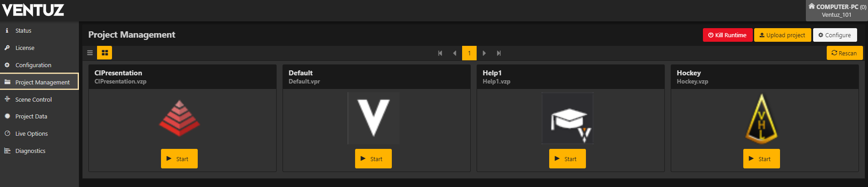Screen dimensions: 868x187
Task: Jump to last page of projects
Action: (x=499, y=53)
